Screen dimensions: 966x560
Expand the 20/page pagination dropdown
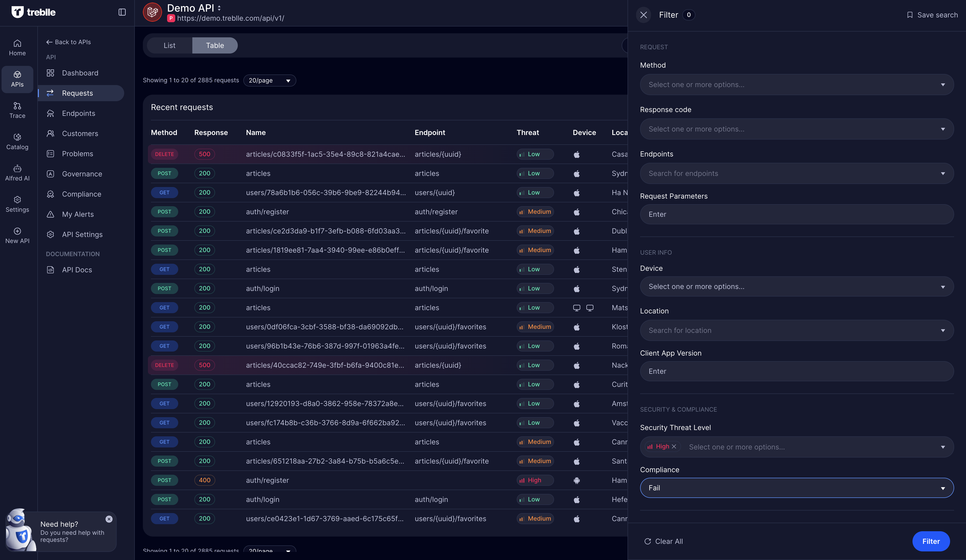(270, 81)
